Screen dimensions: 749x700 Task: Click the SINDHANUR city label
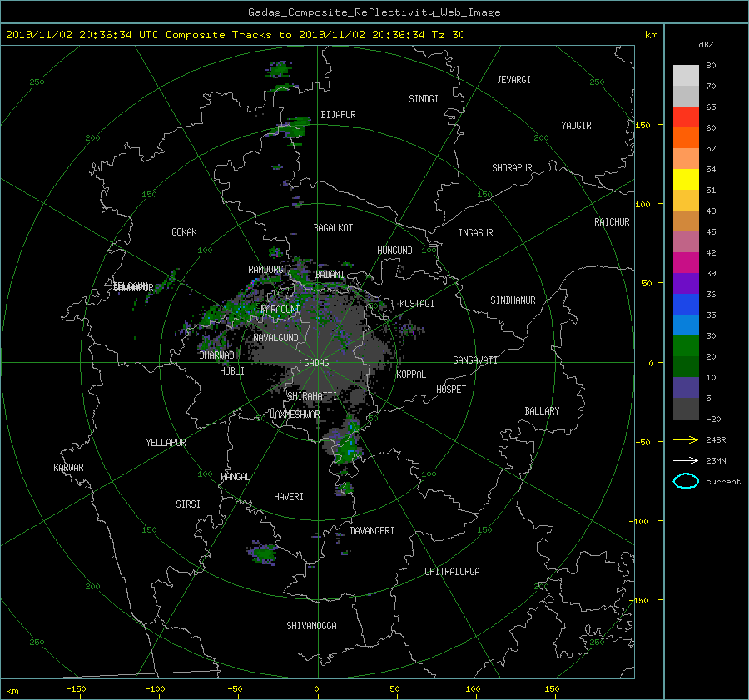click(x=513, y=300)
